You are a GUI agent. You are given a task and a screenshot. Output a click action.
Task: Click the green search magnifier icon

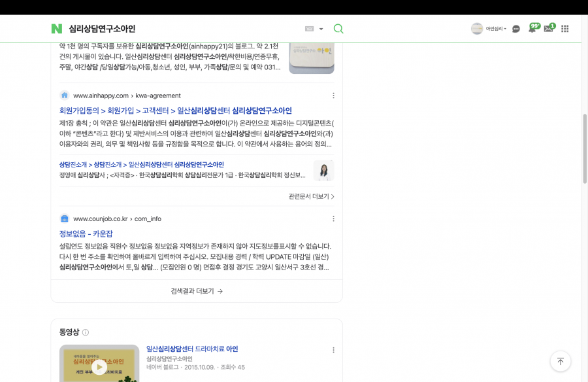point(338,29)
